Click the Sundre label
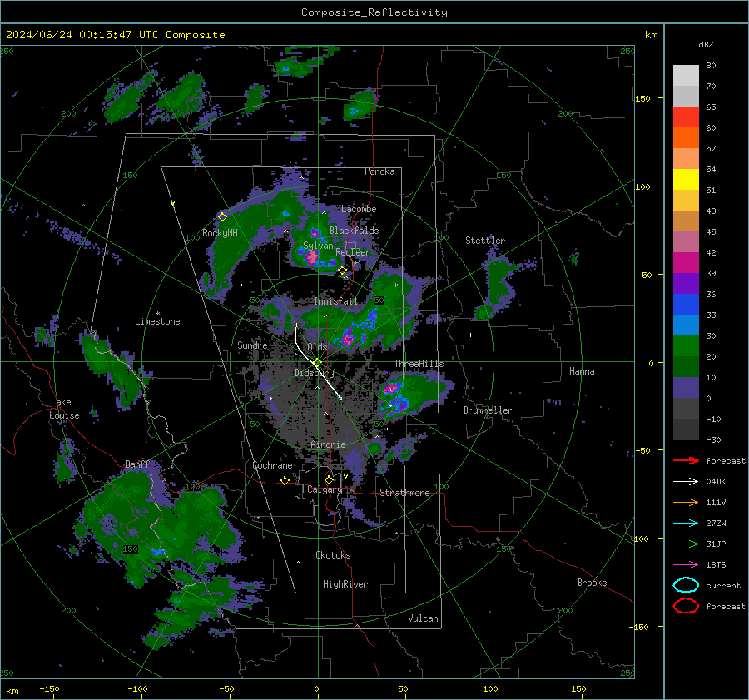 [x=252, y=345]
